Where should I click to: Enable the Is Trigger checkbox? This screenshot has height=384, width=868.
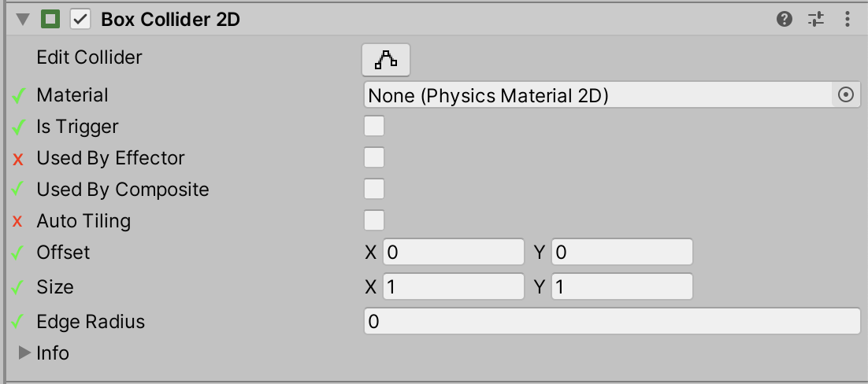tap(374, 127)
